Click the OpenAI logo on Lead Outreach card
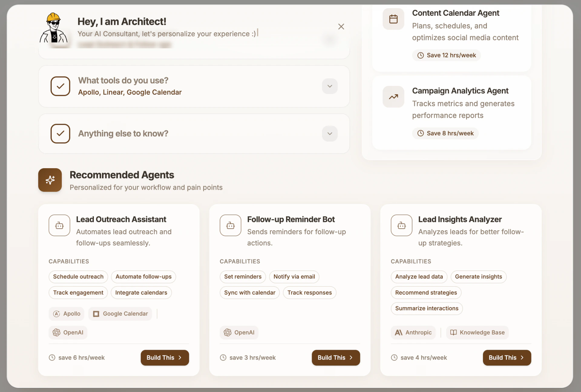The height and width of the screenshot is (392, 581). pyautogui.click(x=56, y=332)
